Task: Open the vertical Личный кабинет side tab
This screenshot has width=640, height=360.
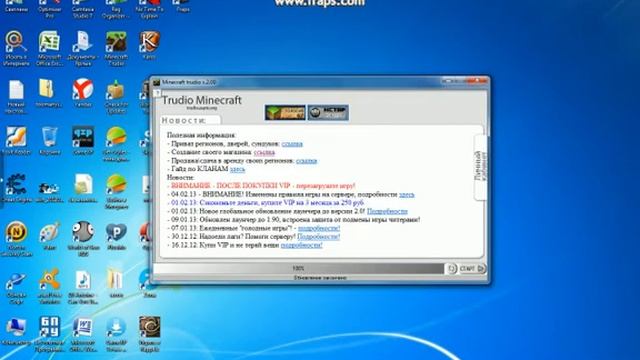Action: (480, 167)
